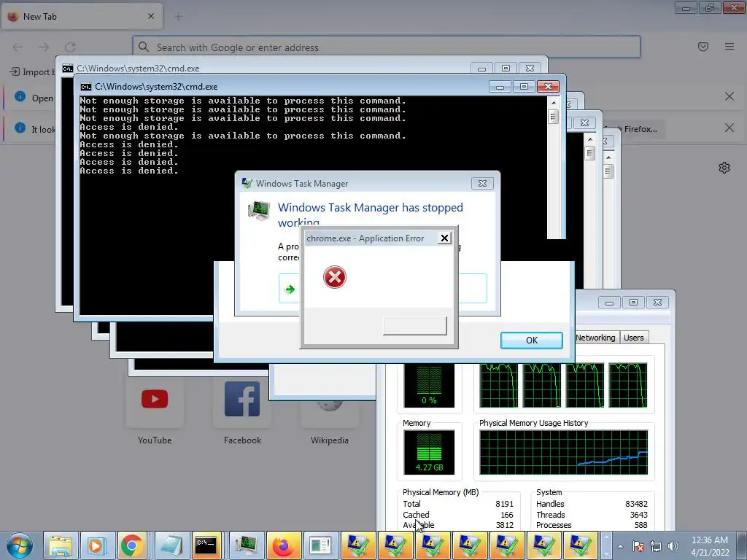Open the Users tab in Task Manager
Screen dimensions: 747x560
click(x=634, y=338)
